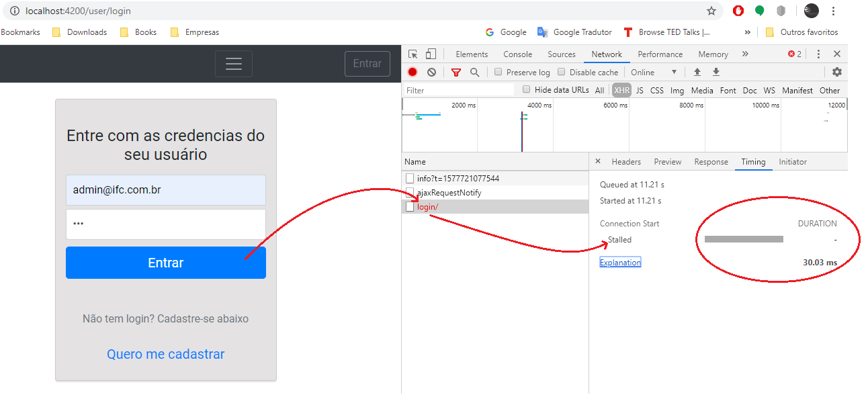Open the Explanation link in Timing

click(x=620, y=263)
